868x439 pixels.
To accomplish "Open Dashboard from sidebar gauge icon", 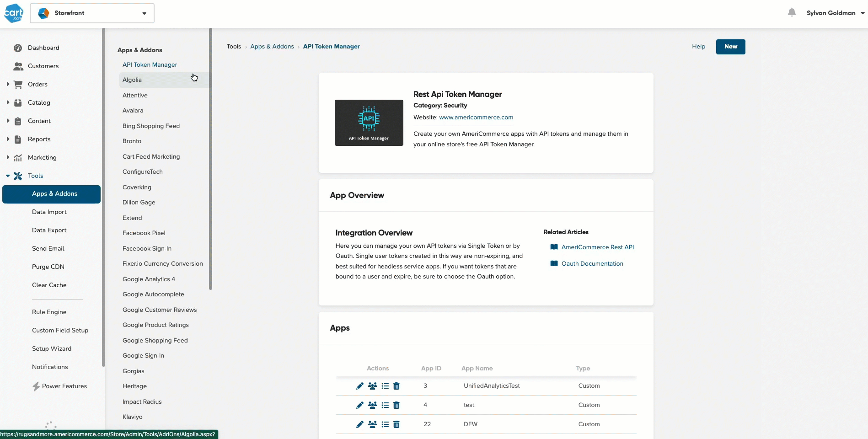I will click(x=18, y=48).
